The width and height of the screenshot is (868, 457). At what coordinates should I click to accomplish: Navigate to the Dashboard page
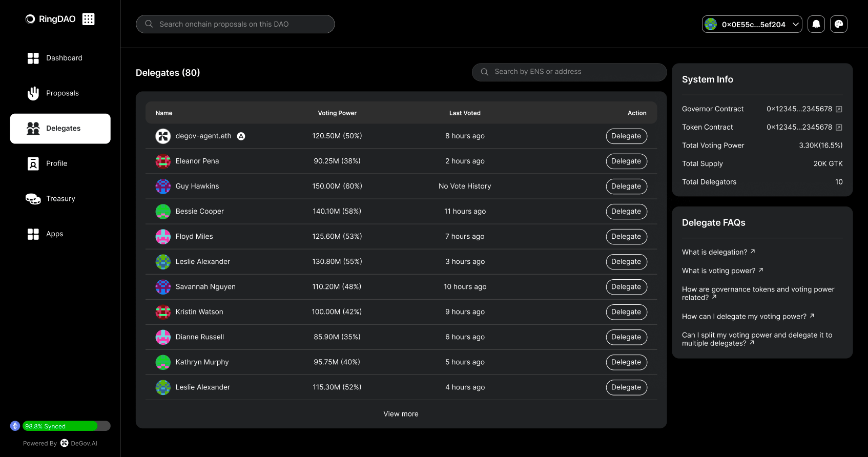point(64,58)
